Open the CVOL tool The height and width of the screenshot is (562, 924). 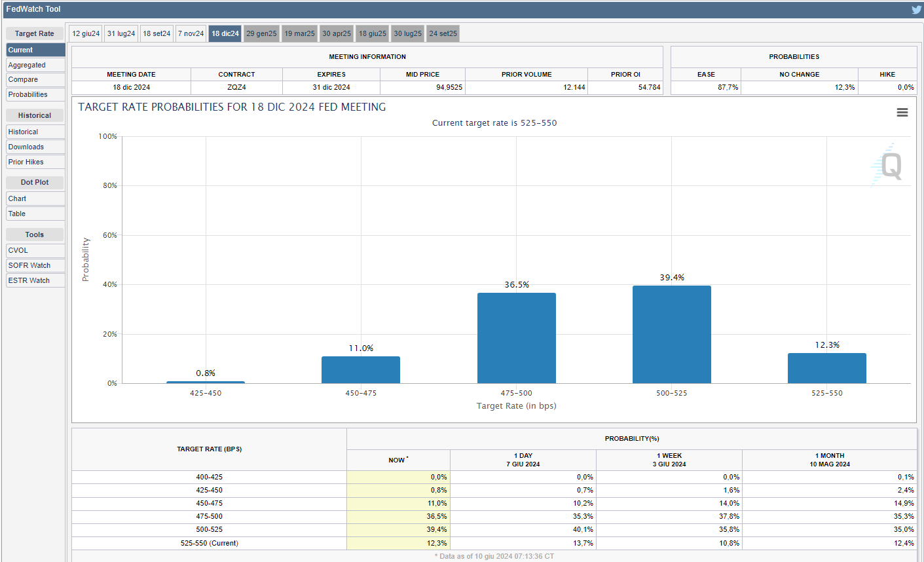coord(35,250)
